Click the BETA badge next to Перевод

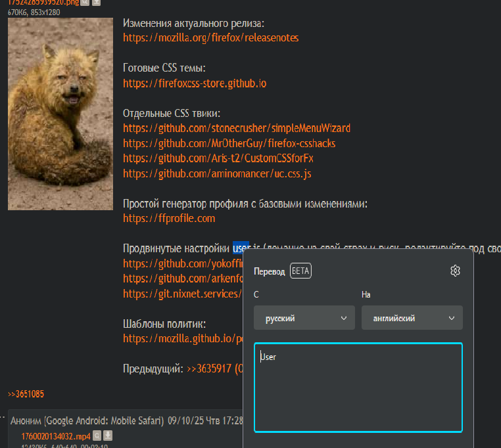300,271
